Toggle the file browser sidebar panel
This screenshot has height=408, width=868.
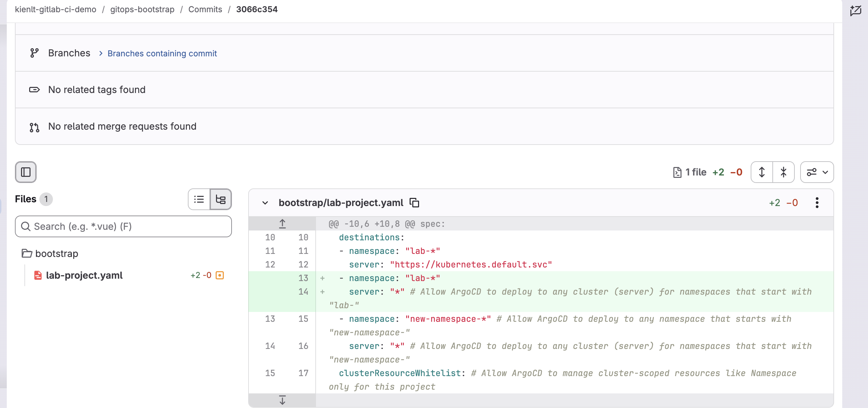click(26, 172)
